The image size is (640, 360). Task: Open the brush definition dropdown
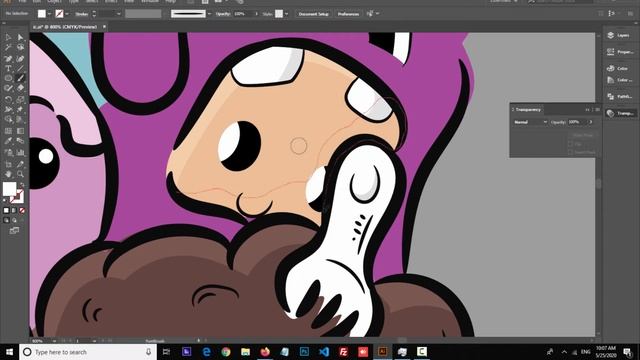pos(209,14)
